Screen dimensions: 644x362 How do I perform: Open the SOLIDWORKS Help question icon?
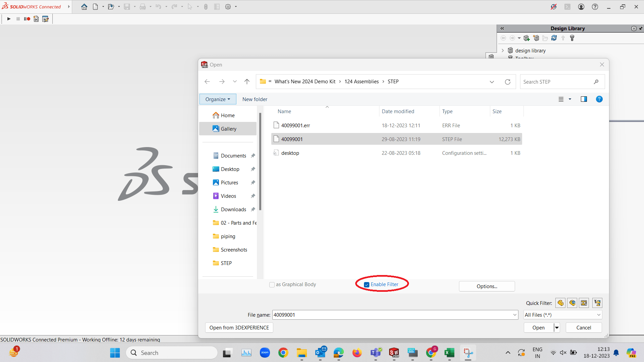(x=595, y=7)
